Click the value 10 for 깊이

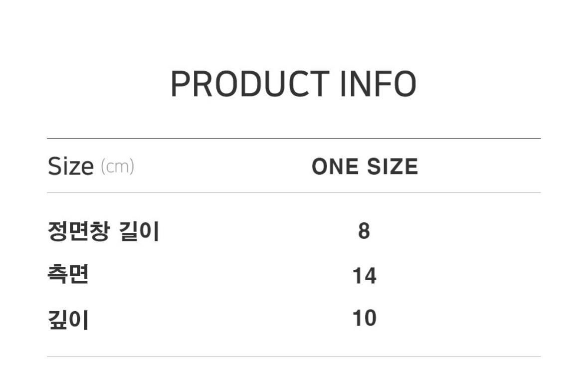(x=365, y=318)
